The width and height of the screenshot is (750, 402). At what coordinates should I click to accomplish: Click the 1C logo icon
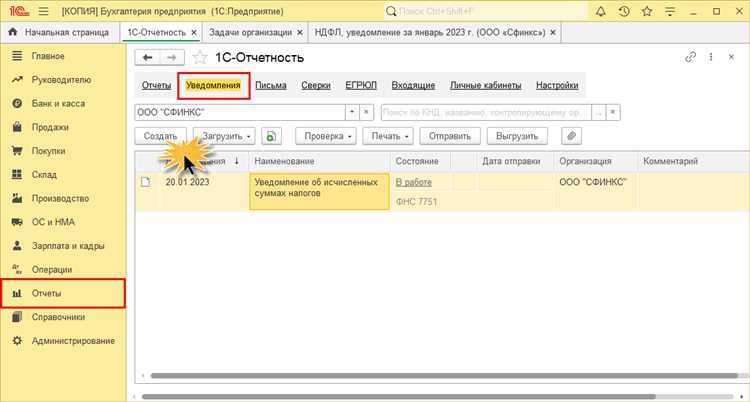pyautogui.click(x=19, y=11)
